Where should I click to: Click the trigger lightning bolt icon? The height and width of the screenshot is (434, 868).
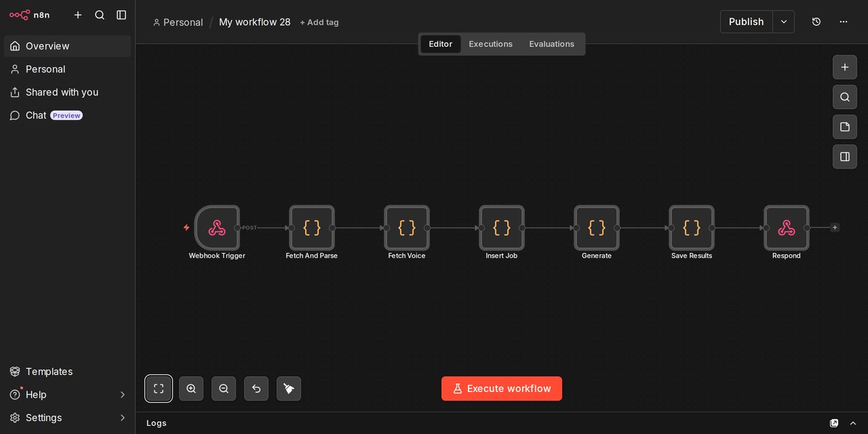point(186,228)
